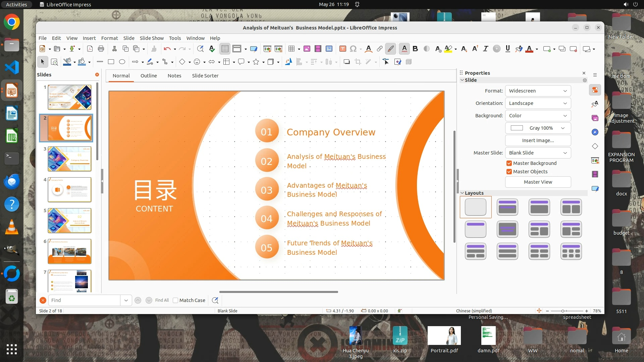Open the Format dropdown showing Widescreen
Image resolution: width=644 pixels, height=362 pixels.
[x=538, y=91]
